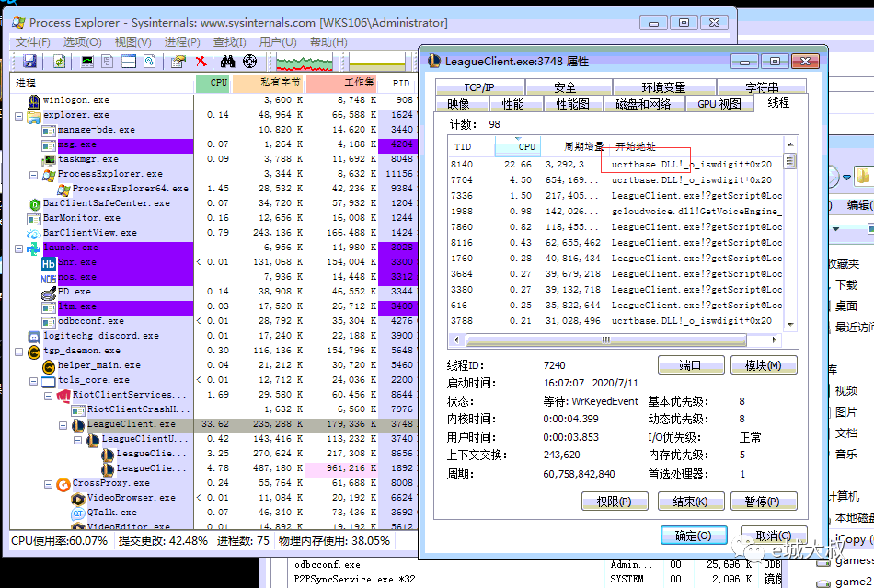Switch to the 性能图 tab
Screen dimensions: 874x588
[573, 104]
